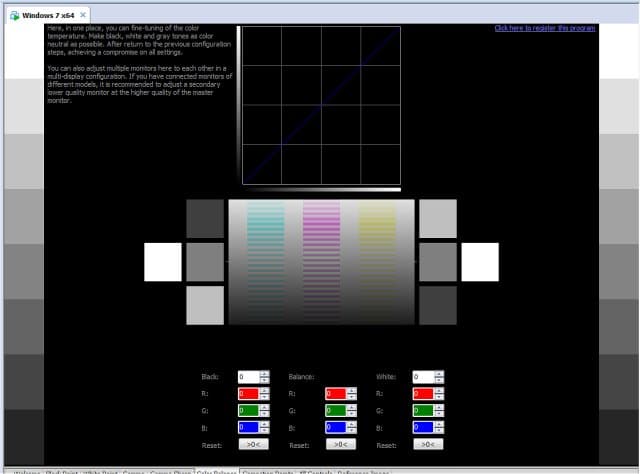Reset the Black values with >0< button
Image resolution: width=640 pixels, height=474 pixels.
(x=253, y=444)
